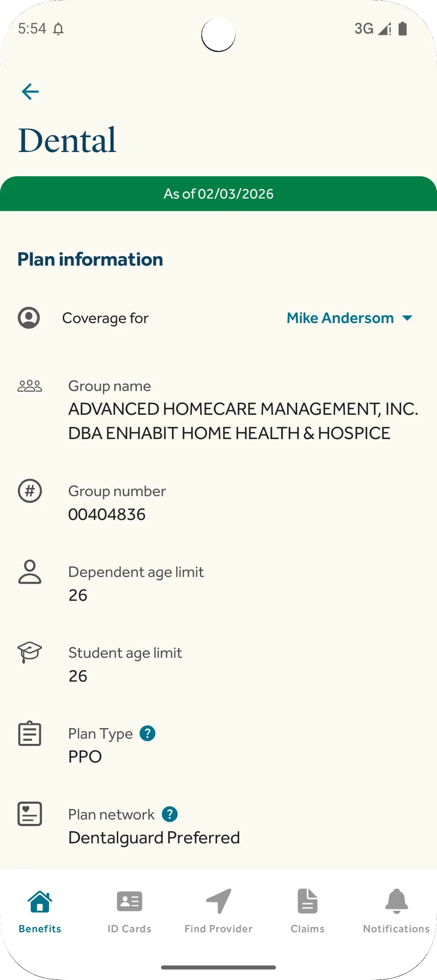Image resolution: width=437 pixels, height=980 pixels.
Task: Tap the Plan Type clipboard icon
Action: click(30, 733)
